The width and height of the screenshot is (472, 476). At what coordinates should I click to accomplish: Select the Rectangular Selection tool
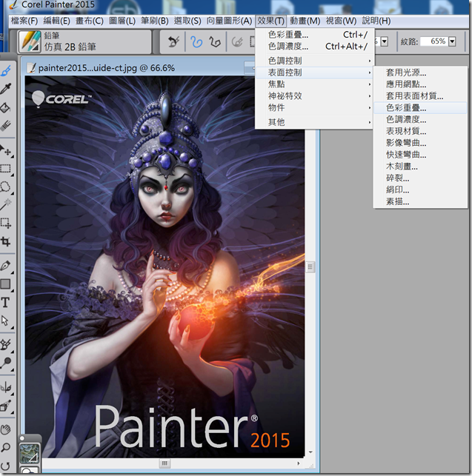point(6,169)
